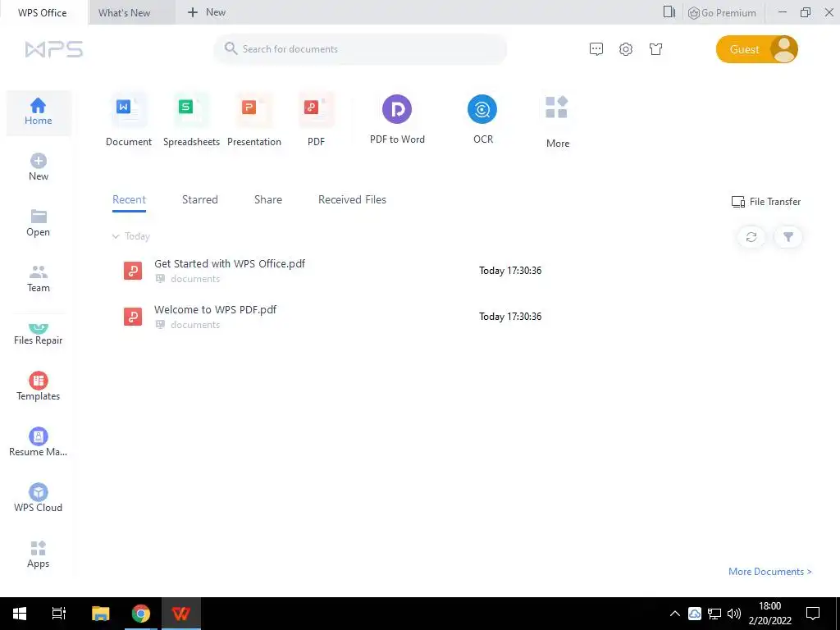Refresh the recent documents list
The width and height of the screenshot is (840, 630).
[751, 237]
